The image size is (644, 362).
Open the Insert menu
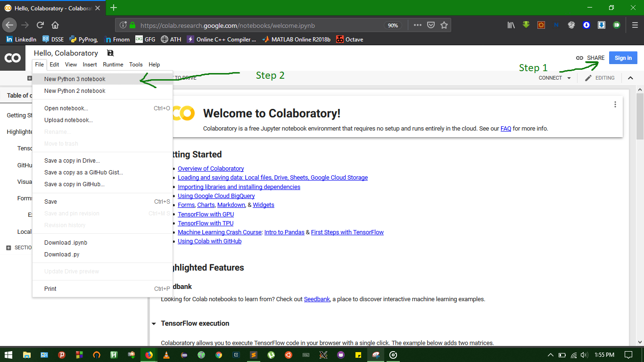tap(90, 65)
